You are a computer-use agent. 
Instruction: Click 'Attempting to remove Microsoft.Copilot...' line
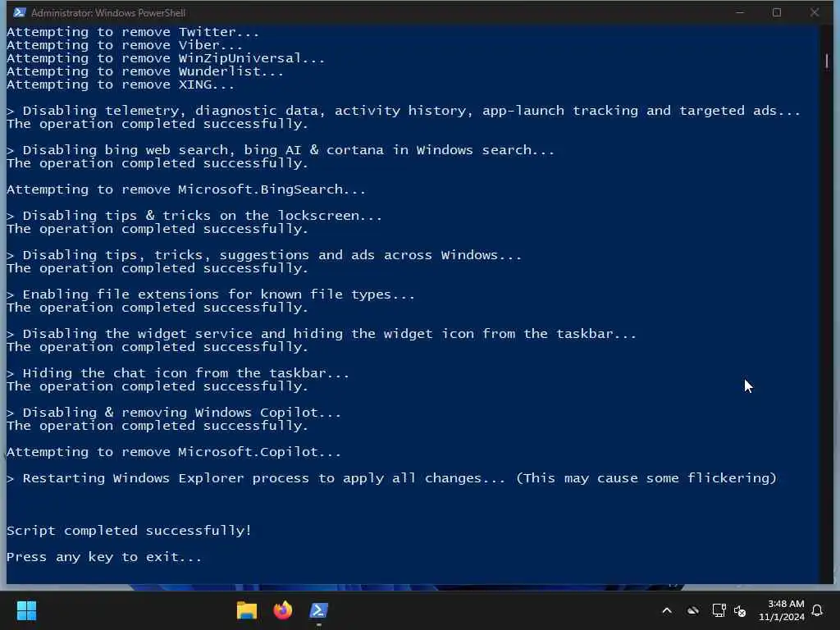click(x=174, y=452)
